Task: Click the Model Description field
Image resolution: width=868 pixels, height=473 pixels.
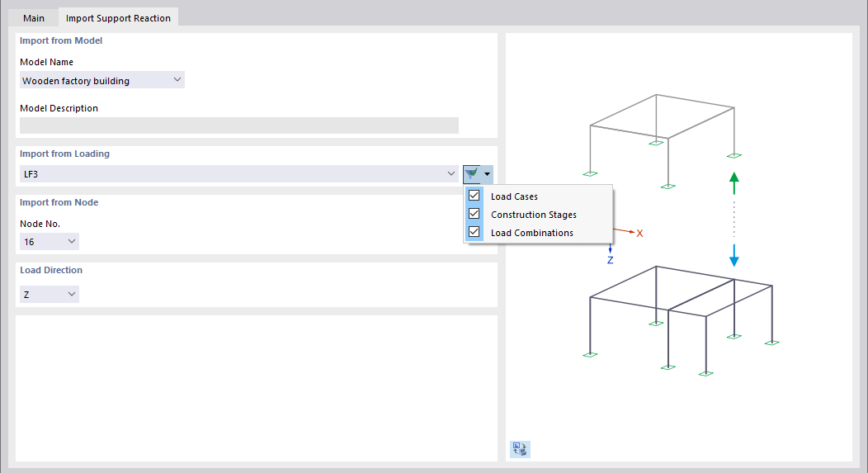Action: [x=239, y=125]
